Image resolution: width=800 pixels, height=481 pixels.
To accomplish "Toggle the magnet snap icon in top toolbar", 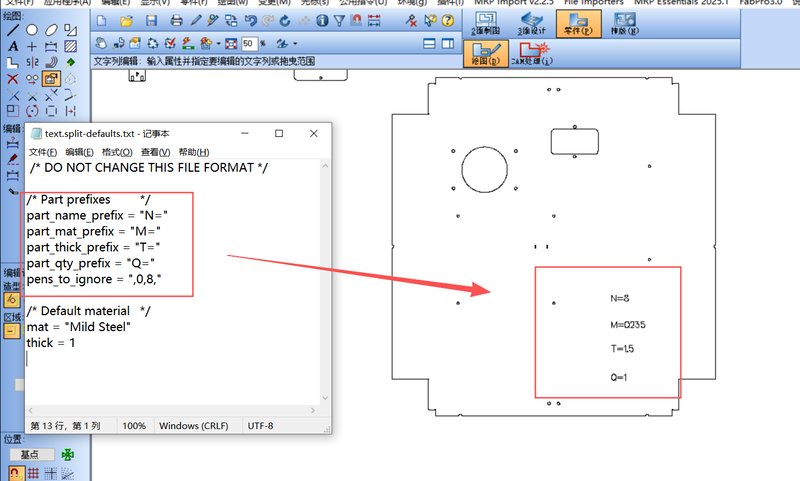I will (x=356, y=21).
